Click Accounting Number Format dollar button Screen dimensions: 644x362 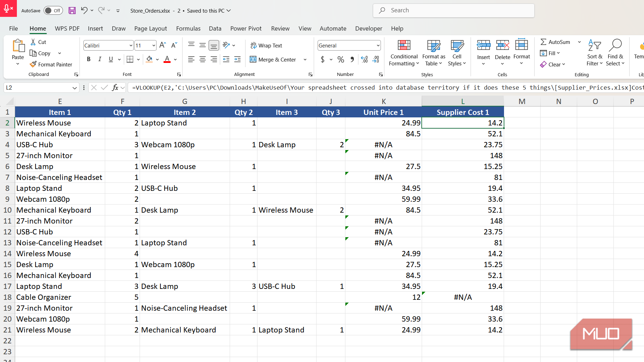pos(323,59)
